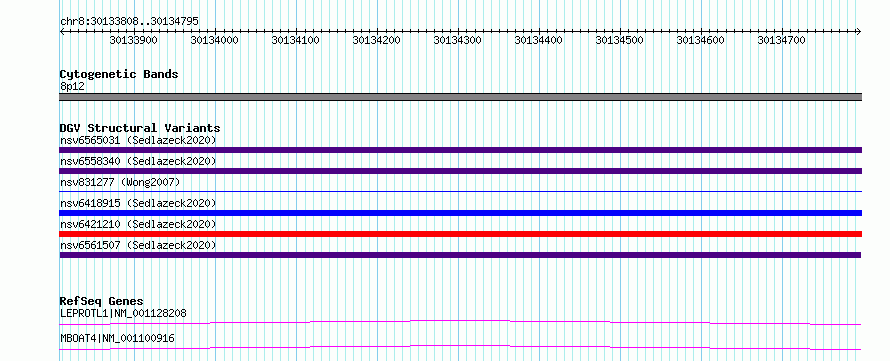Screen dimensions: 890x361
Task: Select the purple bar under nsv6561507
Action: 460,255
